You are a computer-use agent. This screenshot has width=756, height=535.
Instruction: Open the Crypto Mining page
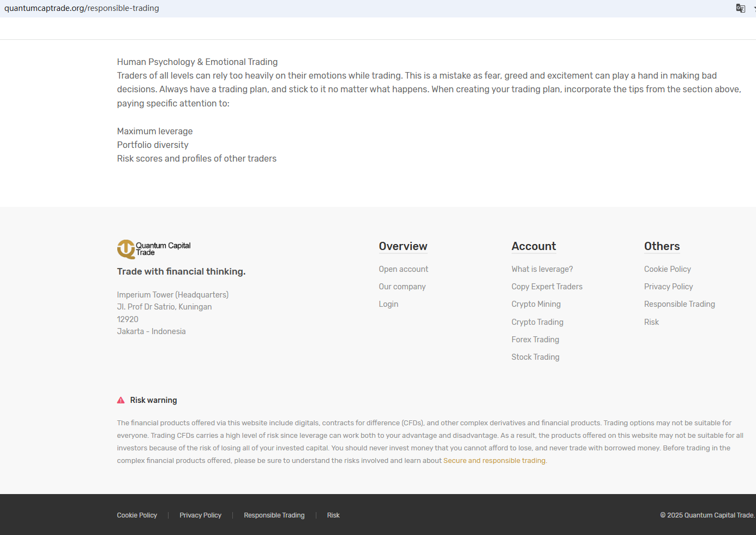click(x=536, y=304)
